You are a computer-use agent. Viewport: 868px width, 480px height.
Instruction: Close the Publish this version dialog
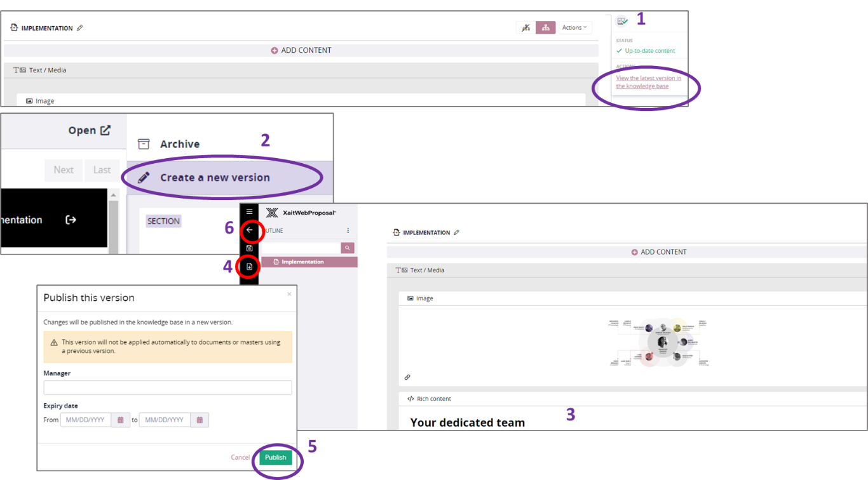click(289, 294)
